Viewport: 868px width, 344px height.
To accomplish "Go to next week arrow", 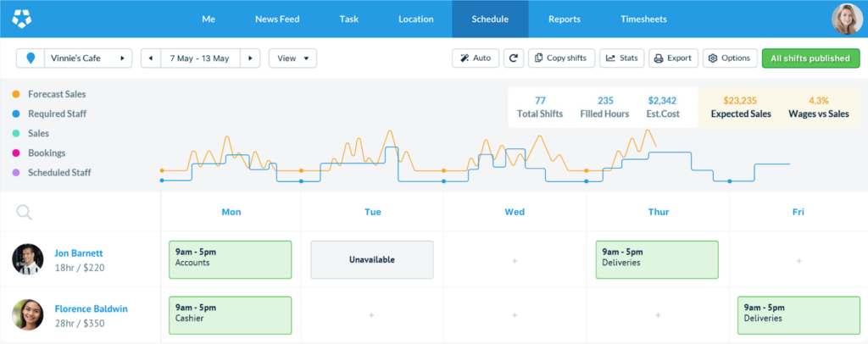I will 250,58.
